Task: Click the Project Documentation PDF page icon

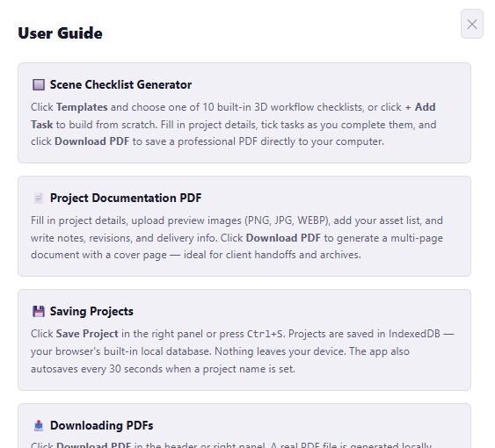Action: [39, 199]
